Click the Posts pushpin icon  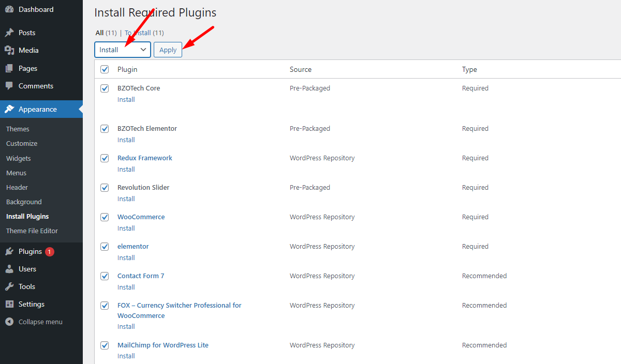click(9, 33)
